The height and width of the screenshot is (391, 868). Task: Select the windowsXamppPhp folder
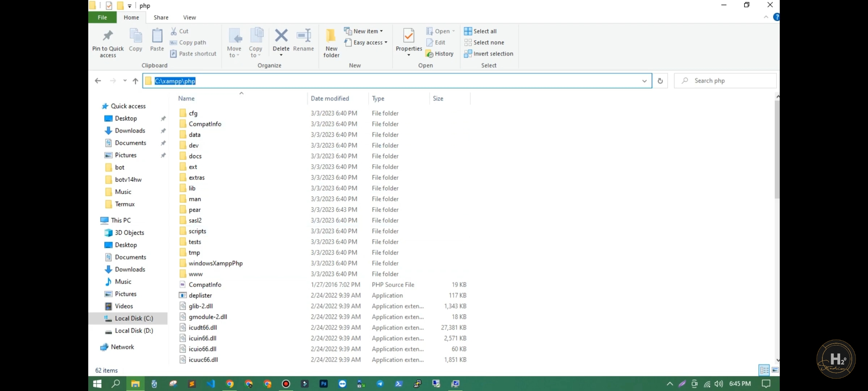211,264
